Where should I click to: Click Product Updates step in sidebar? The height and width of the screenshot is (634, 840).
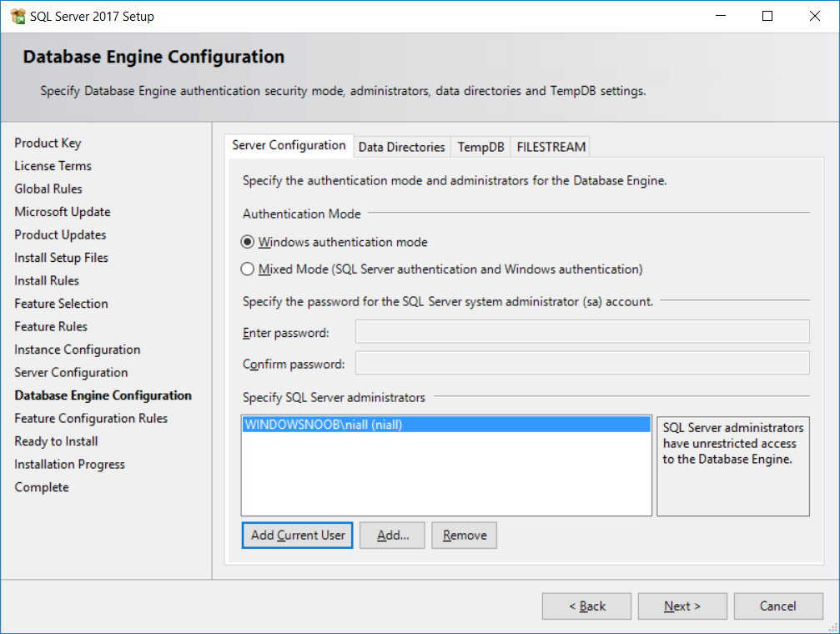point(61,234)
